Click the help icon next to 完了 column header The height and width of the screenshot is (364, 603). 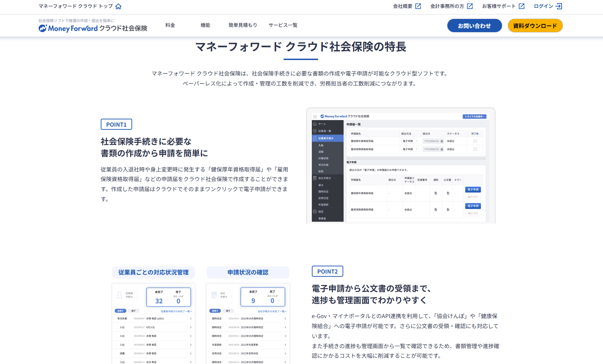tap(477, 134)
